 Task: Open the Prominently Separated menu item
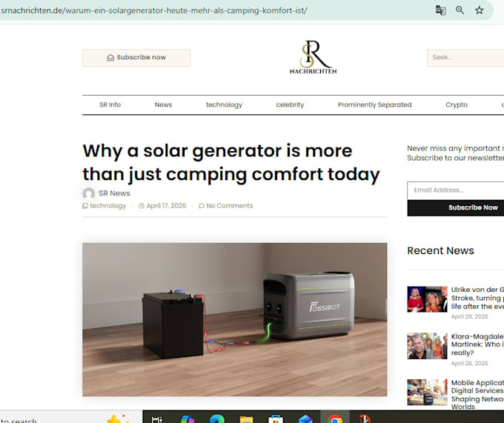point(375,104)
